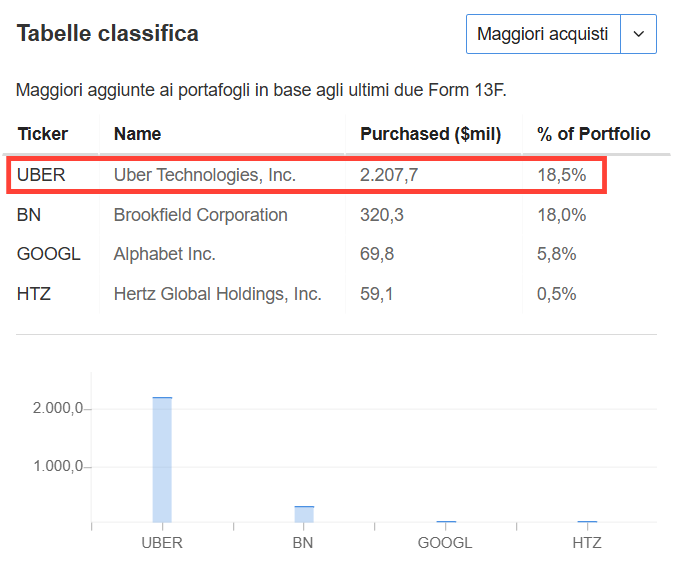Open Alphabet Inc. entry
This screenshot has height=573, width=675.
click(x=164, y=254)
